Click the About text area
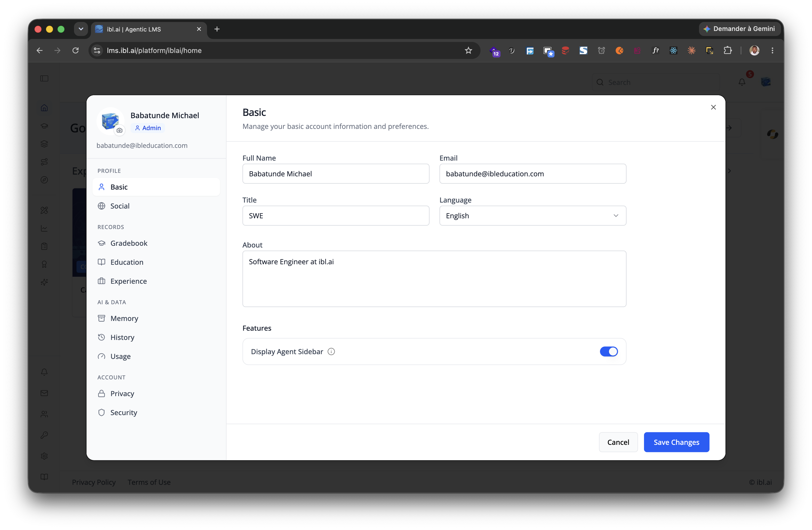Viewport: 812px width, 530px height. pos(434,279)
